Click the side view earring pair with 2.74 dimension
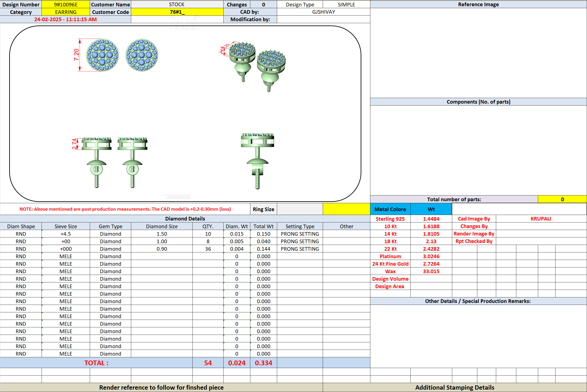Viewport: 587px width, 392px height. pyautogui.click(x=110, y=162)
